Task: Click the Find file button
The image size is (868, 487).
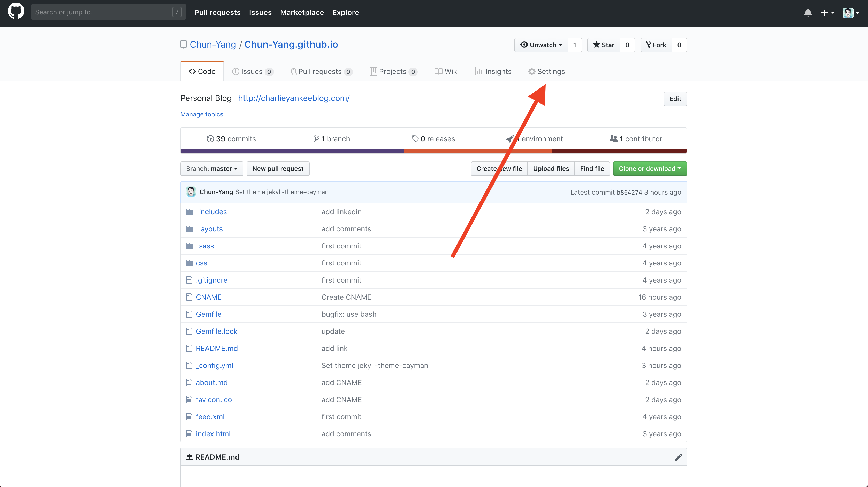Action: tap(591, 168)
